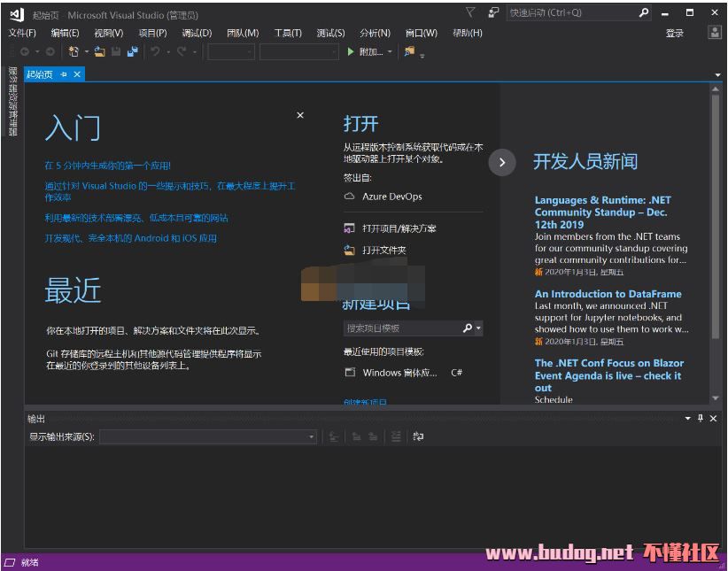Open the 在 5 分钟内生成你的第一个应用 link
This screenshot has height=571, width=728.
point(108,166)
